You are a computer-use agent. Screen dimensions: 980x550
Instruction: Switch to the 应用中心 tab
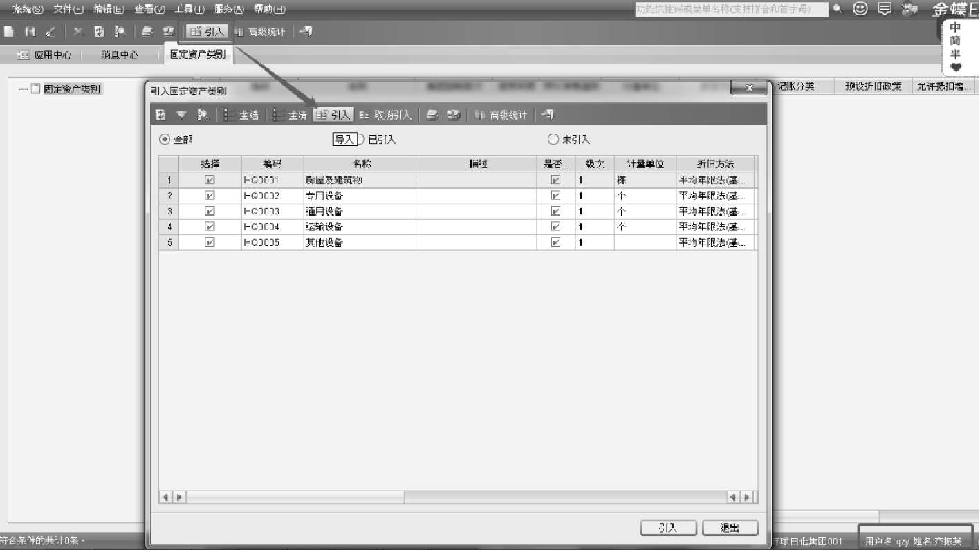tap(45, 55)
